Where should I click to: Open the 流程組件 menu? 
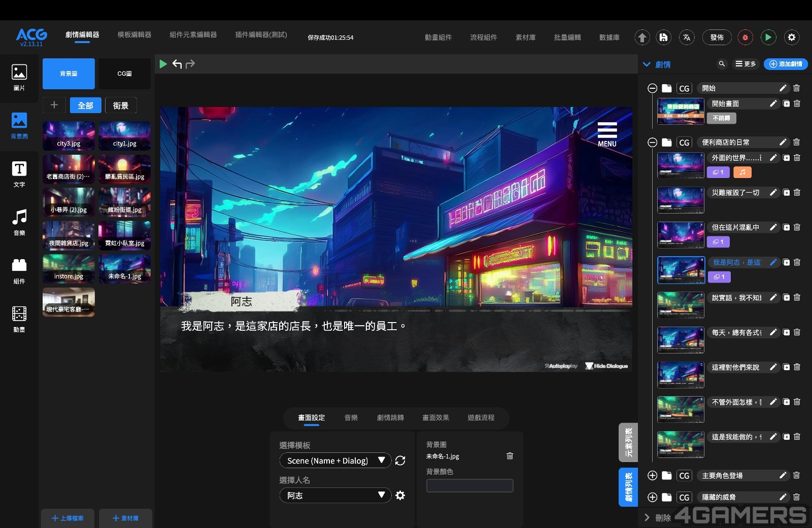click(483, 37)
